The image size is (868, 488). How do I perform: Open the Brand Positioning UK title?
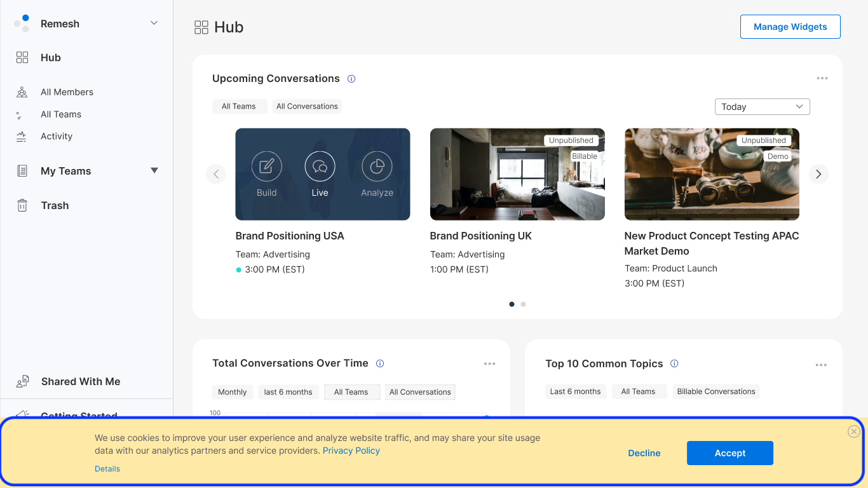pos(481,236)
